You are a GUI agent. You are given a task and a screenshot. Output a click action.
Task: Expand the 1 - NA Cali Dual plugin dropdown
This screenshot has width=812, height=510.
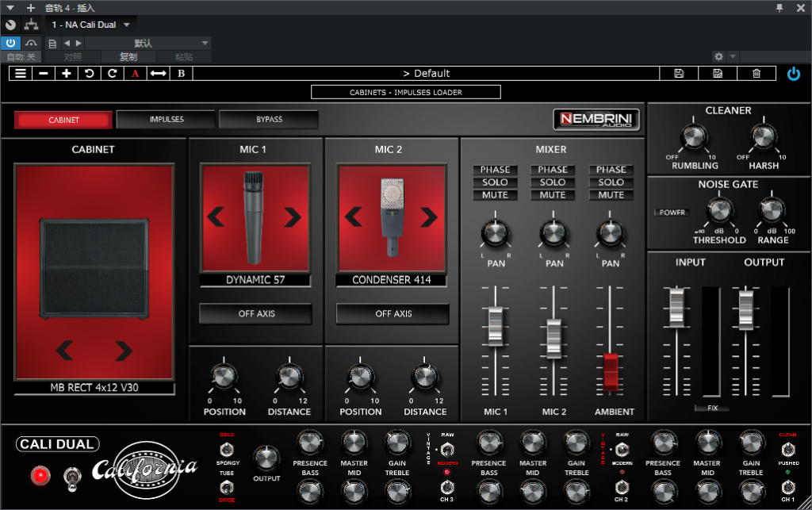click(x=126, y=25)
